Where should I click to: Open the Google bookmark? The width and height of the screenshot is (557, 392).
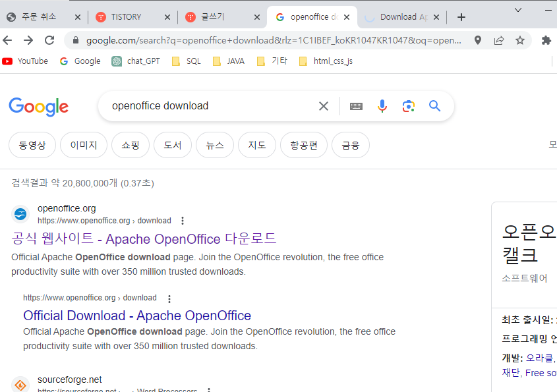[80, 61]
